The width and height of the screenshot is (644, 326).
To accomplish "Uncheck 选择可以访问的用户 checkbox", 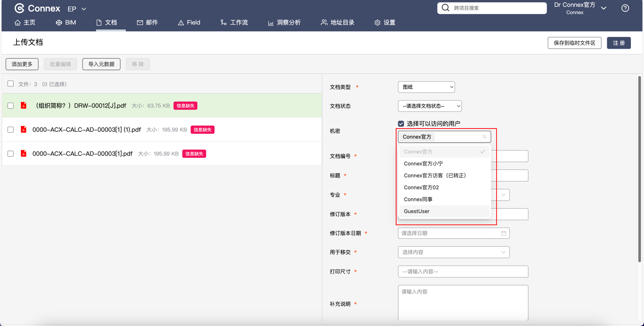I will pos(401,124).
